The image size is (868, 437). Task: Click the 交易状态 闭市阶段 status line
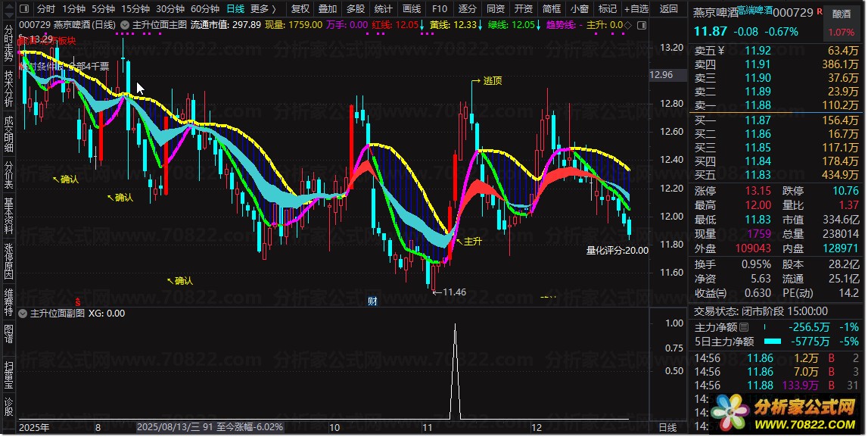point(761,311)
